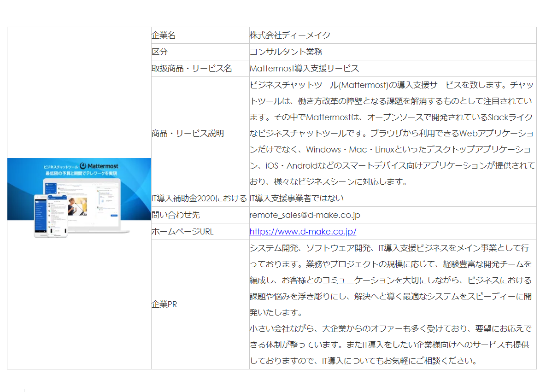Viewport: 540px width, 392px height.
Task: Click the service description paragraph starting ビジネスチャットツール
Action: (392, 133)
